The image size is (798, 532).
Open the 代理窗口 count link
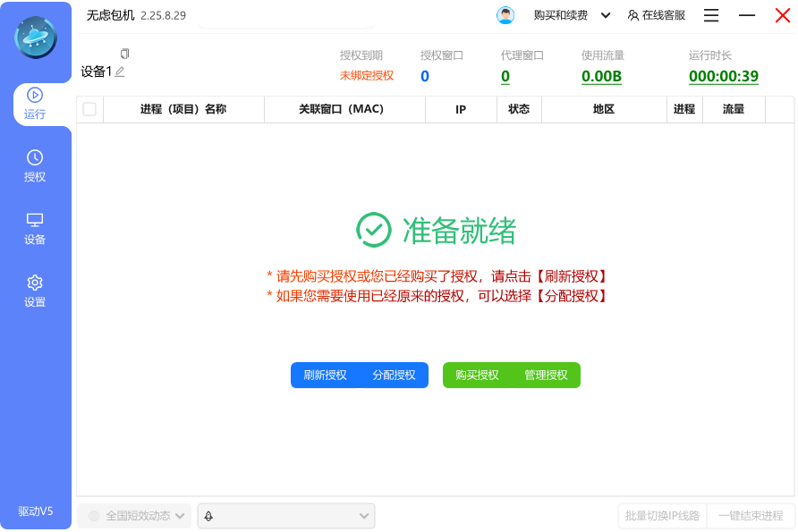click(505, 76)
